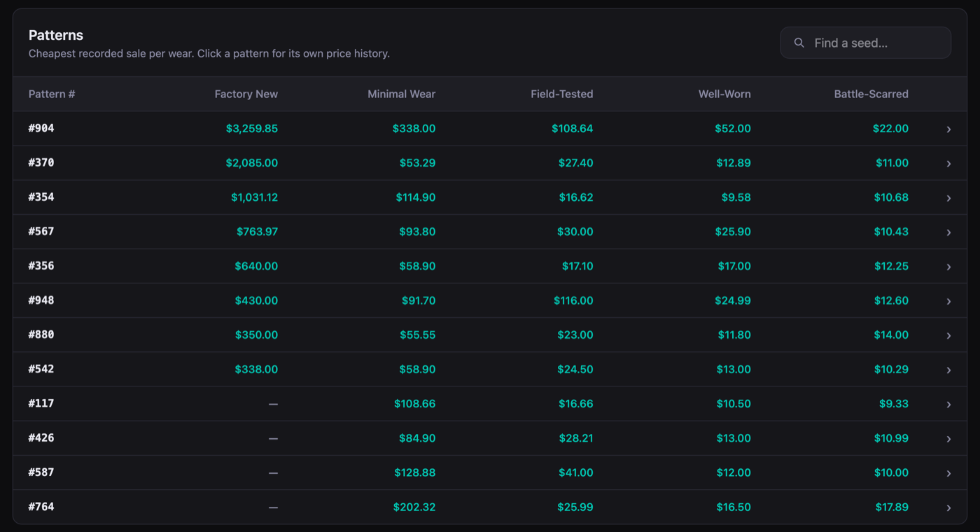The width and height of the screenshot is (980, 532).
Task: Click the Pattern # column header
Action: coord(52,94)
